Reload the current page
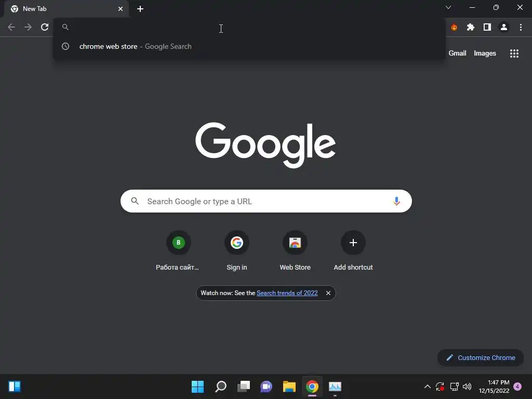 coord(45,27)
